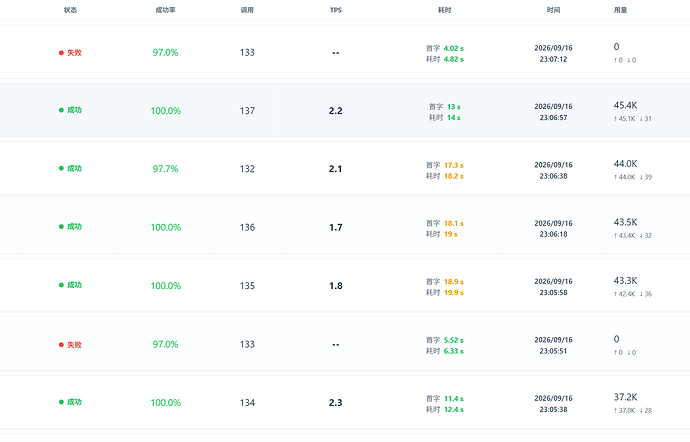Click the upload arrow 45.1K usage detail
The width and height of the screenshot is (690, 442).
tap(624, 118)
